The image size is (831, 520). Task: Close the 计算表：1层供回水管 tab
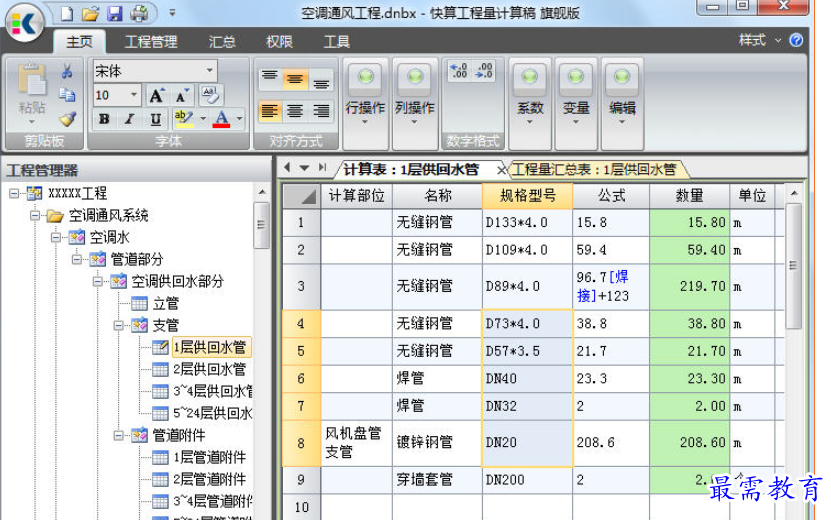coord(500,170)
